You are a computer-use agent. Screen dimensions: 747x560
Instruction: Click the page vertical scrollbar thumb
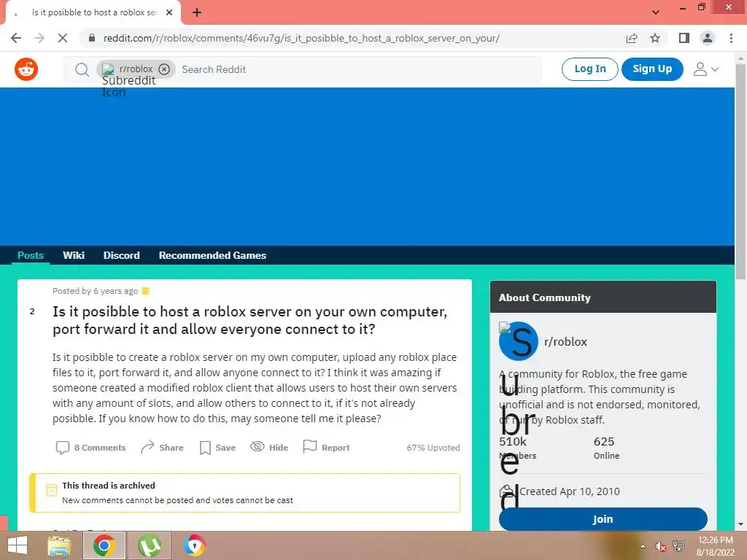click(740, 171)
